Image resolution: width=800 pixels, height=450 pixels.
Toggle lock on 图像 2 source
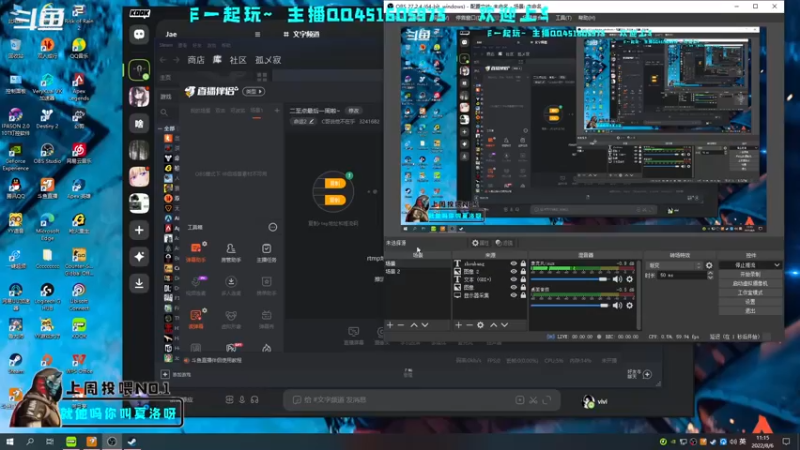pos(523,271)
